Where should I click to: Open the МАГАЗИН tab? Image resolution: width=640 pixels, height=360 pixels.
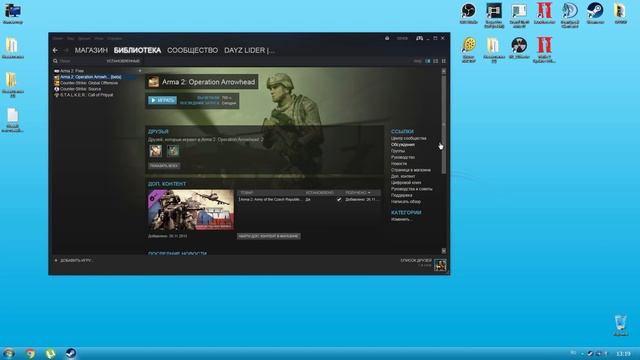click(91, 50)
